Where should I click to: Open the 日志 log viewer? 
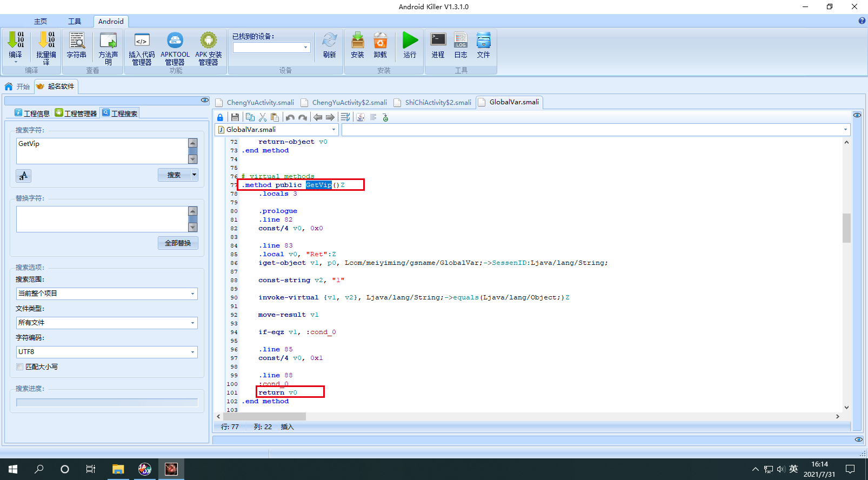click(x=461, y=40)
